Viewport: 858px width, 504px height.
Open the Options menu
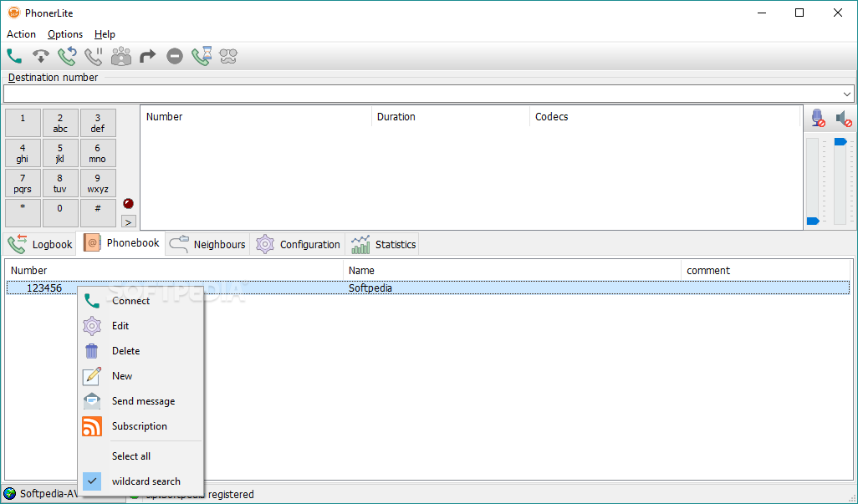click(65, 34)
